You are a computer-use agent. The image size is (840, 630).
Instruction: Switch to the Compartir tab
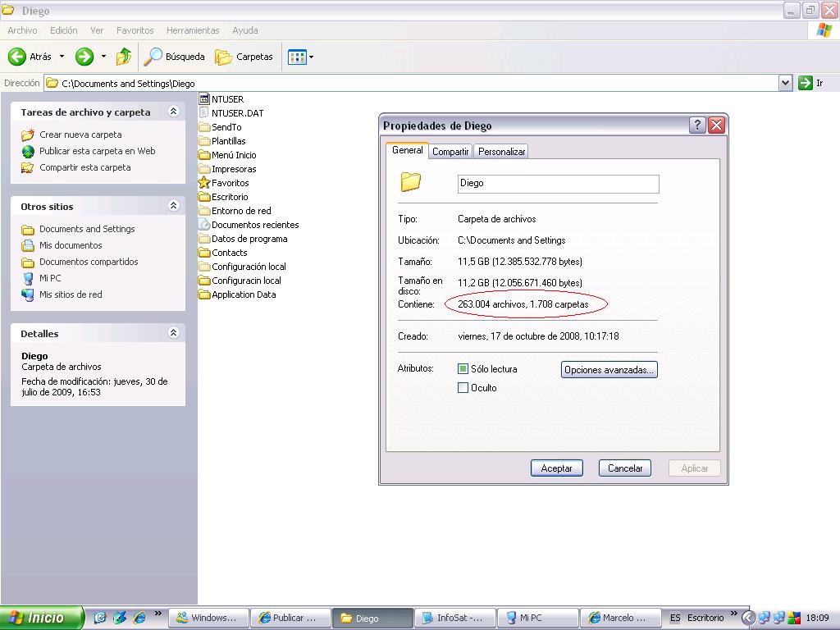(450, 152)
